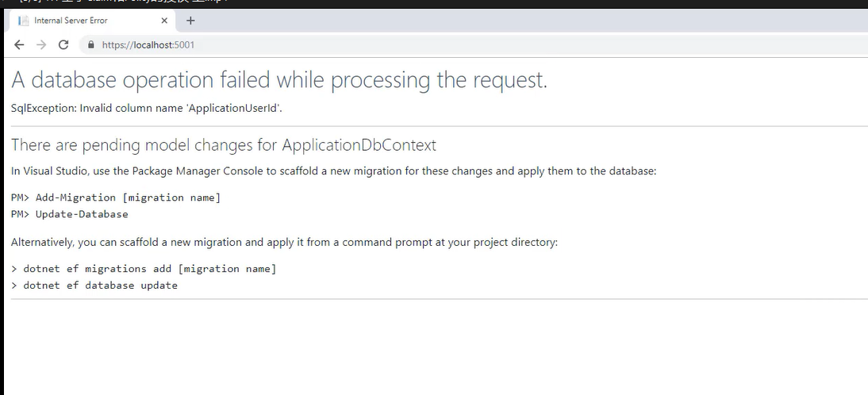The image size is (868, 395).
Task: Select the Internal Server Error tab
Action: pyautogui.click(x=90, y=21)
